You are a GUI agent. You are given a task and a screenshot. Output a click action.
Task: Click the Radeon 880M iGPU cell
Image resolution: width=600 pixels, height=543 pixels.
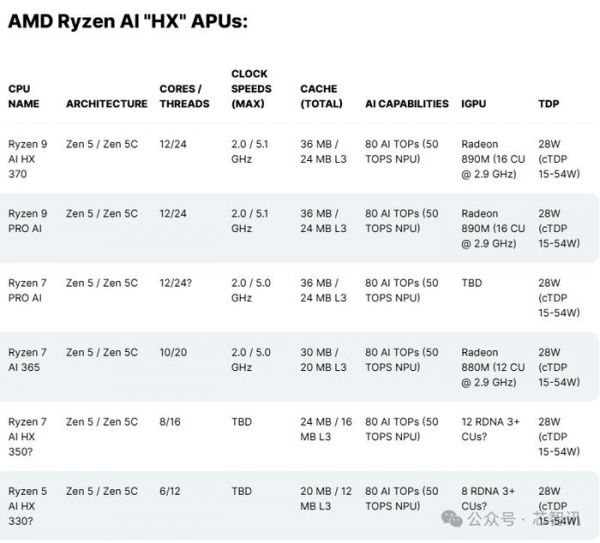pyautogui.click(x=492, y=366)
